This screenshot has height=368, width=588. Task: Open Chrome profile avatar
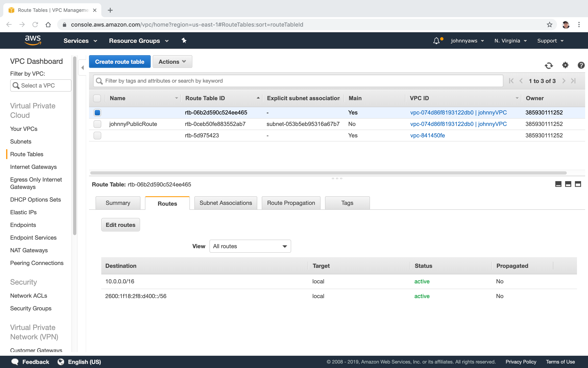tap(566, 25)
